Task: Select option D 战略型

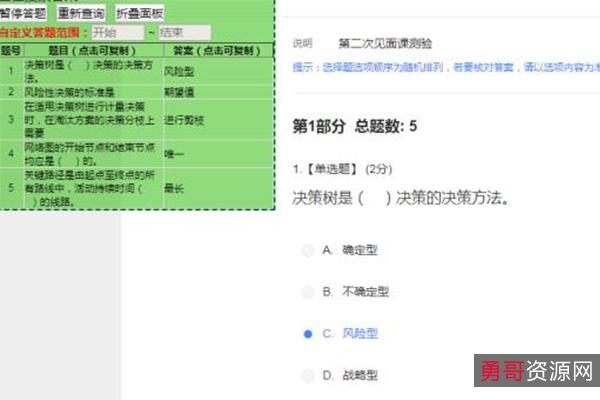Action: click(x=308, y=376)
